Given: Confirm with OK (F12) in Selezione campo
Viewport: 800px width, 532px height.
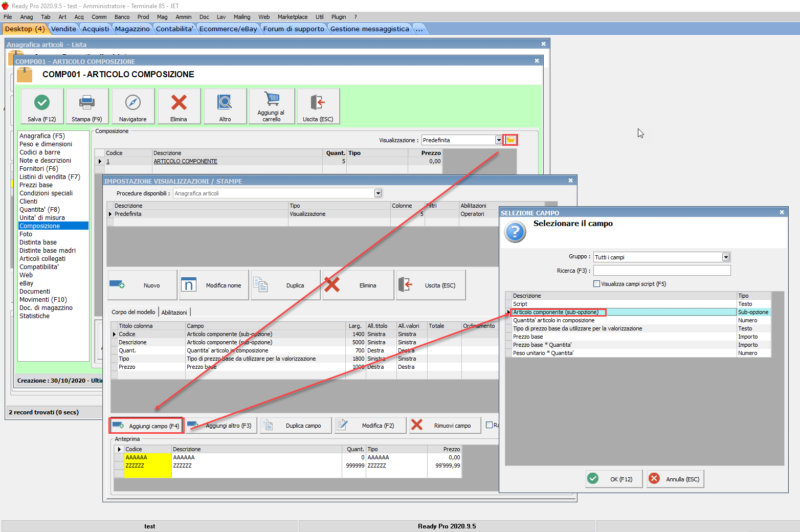Looking at the screenshot, I should (614, 479).
